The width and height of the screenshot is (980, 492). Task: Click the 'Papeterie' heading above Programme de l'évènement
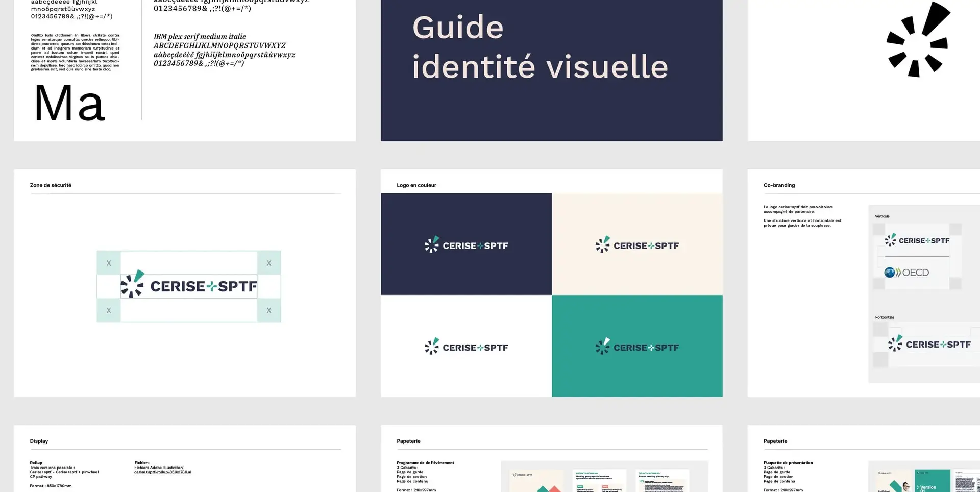click(x=408, y=441)
